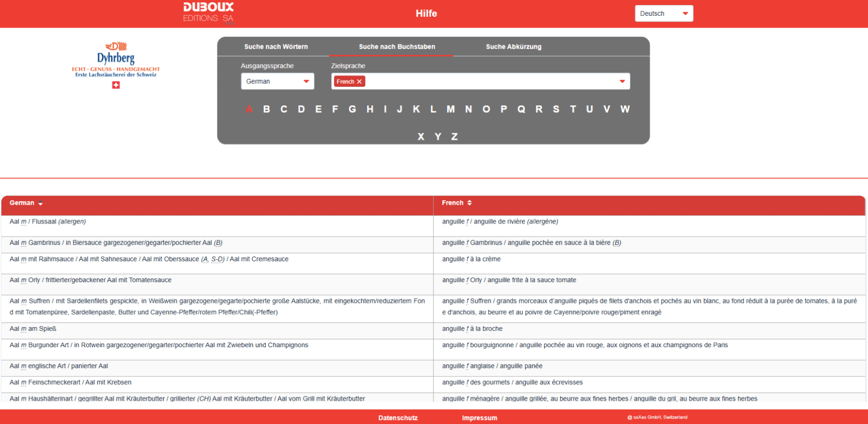Open the Datenschutz link in footer
868x424 pixels.
tap(398, 418)
